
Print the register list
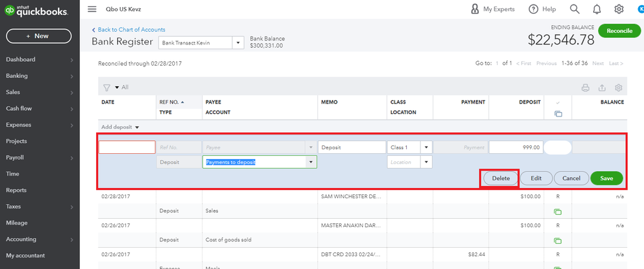586,88
